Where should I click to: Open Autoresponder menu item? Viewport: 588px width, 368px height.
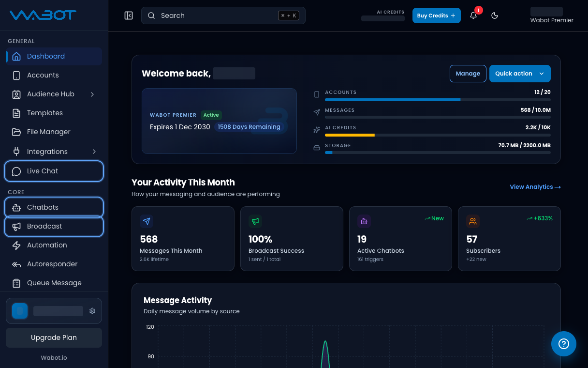[x=54, y=264]
